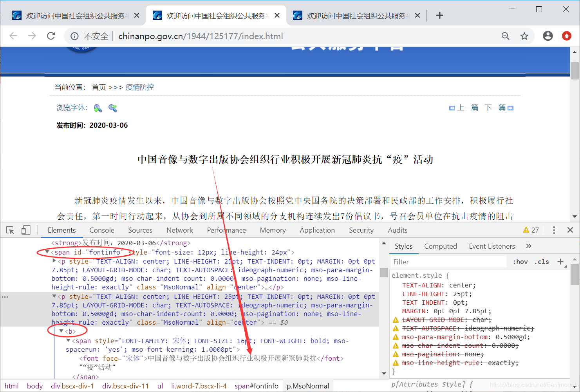Switch to the Event Listeners tab

492,246
